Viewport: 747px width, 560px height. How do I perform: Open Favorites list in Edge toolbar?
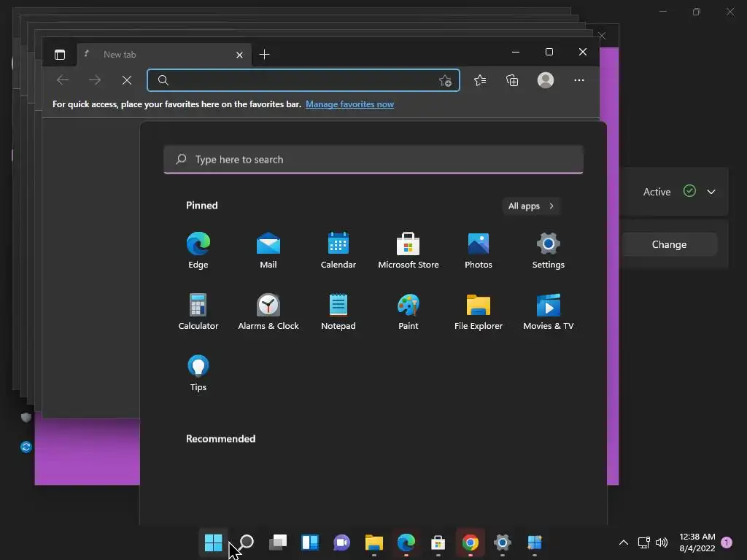click(x=480, y=80)
